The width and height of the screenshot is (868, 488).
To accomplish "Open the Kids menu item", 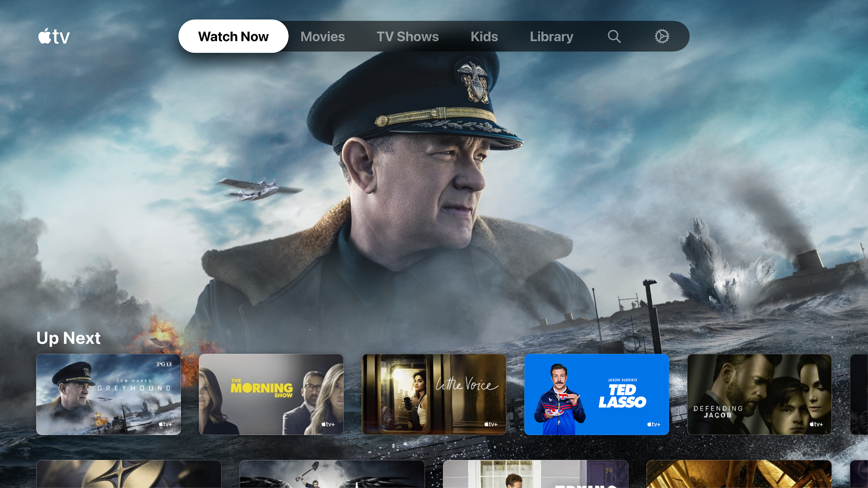I will coord(485,36).
